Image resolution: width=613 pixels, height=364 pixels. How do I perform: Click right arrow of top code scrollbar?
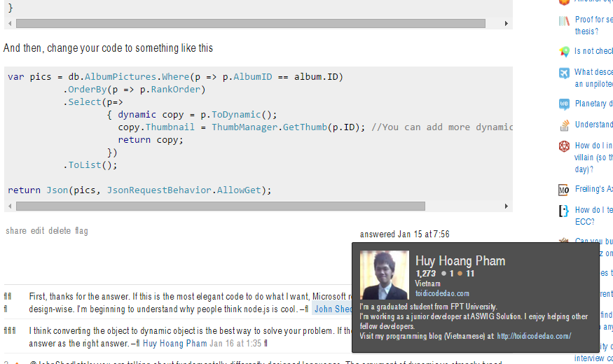click(x=507, y=23)
